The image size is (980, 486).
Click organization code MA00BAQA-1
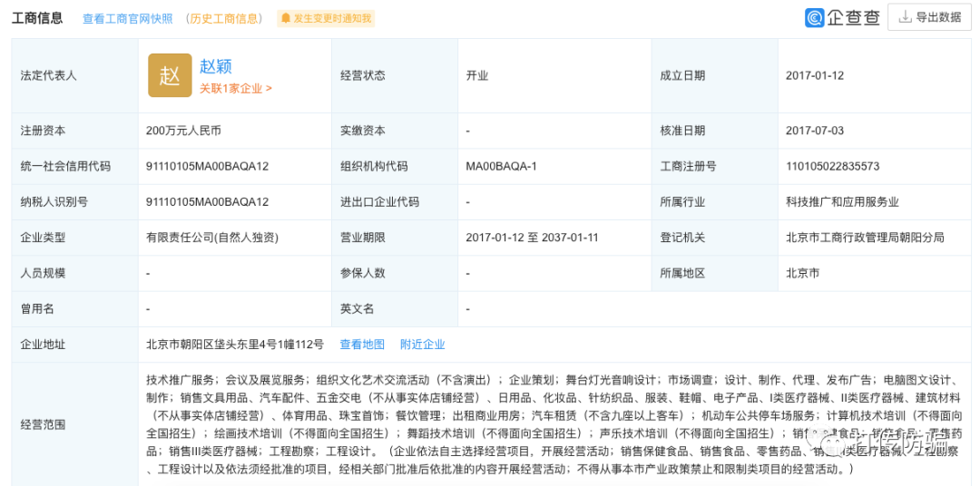pos(501,167)
